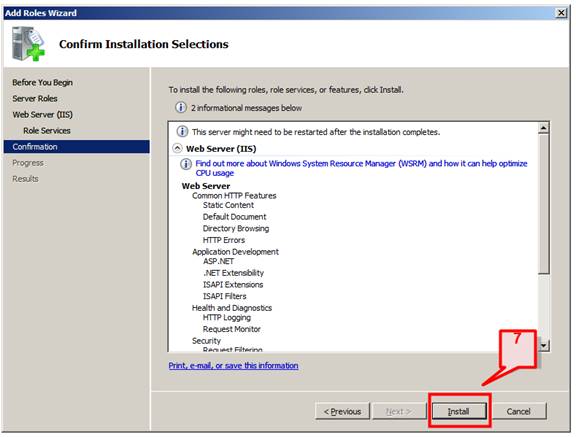Click the Progress step in sidebar
Image resolution: width=576 pixels, height=437 pixels.
(x=28, y=163)
